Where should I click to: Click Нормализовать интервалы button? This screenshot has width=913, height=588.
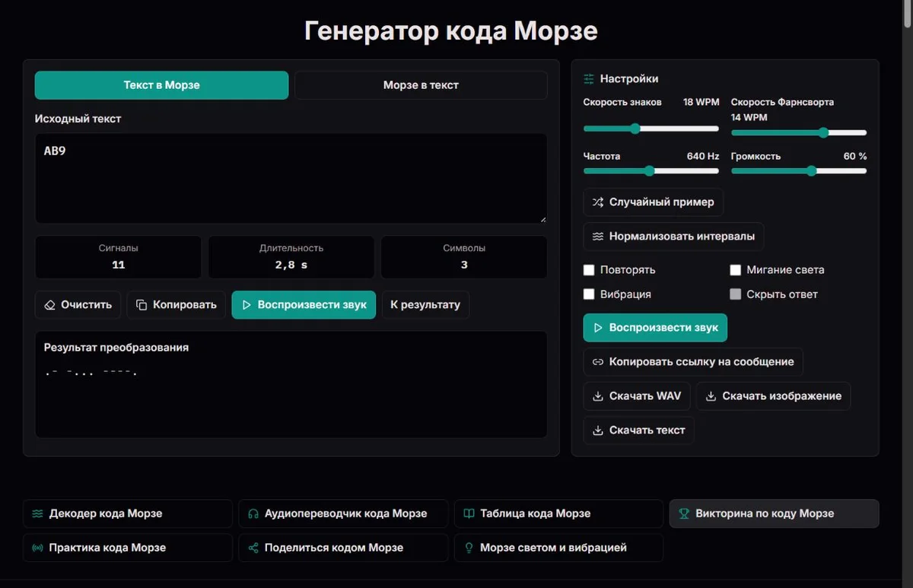673,237
